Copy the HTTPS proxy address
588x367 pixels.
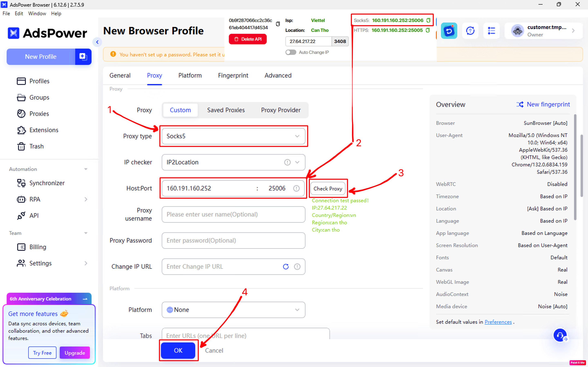click(x=428, y=30)
